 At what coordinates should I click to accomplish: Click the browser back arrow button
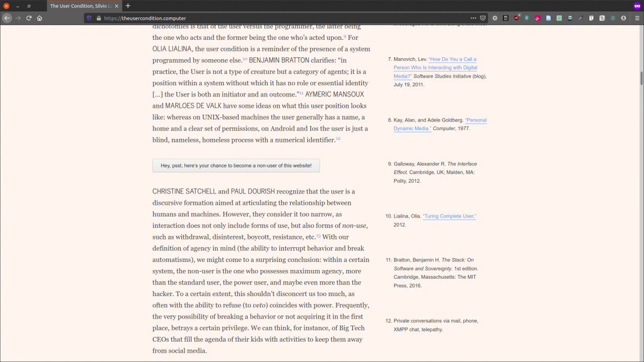point(7,18)
